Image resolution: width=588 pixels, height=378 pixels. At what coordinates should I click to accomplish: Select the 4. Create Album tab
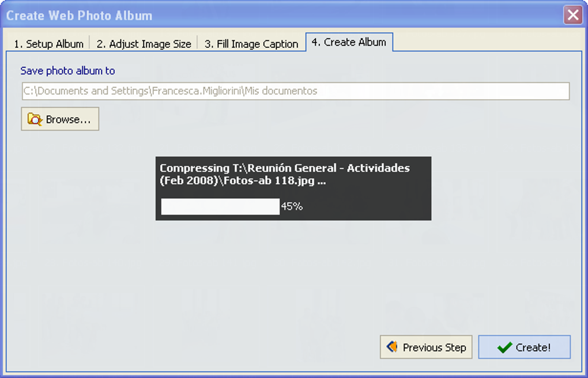click(349, 42)
